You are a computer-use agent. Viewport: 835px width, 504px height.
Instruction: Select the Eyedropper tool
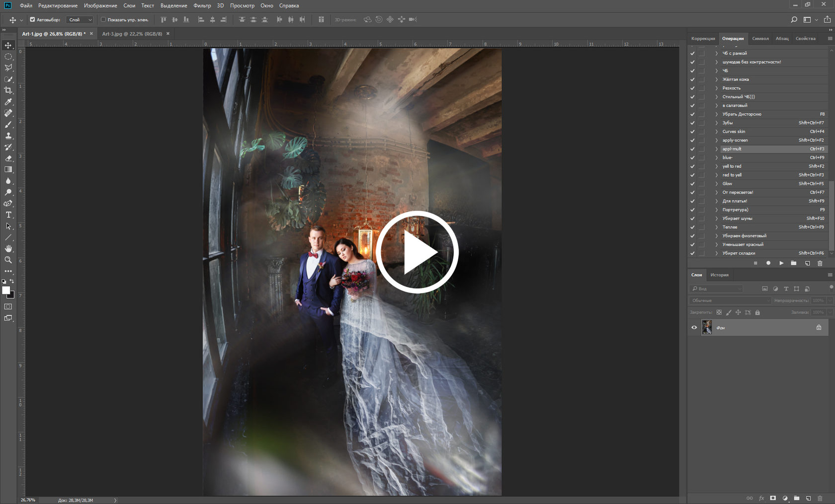[x=8, y=102]
